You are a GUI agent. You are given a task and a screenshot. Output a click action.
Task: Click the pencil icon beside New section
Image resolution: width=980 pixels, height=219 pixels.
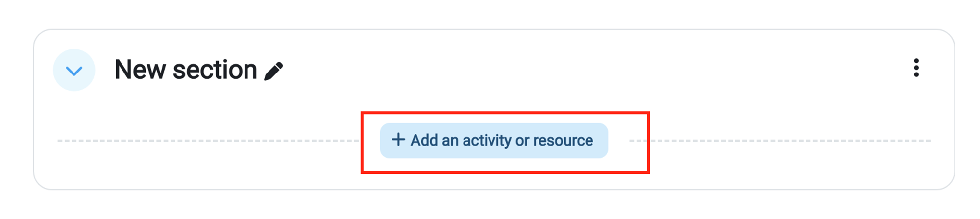coord(273,71)
